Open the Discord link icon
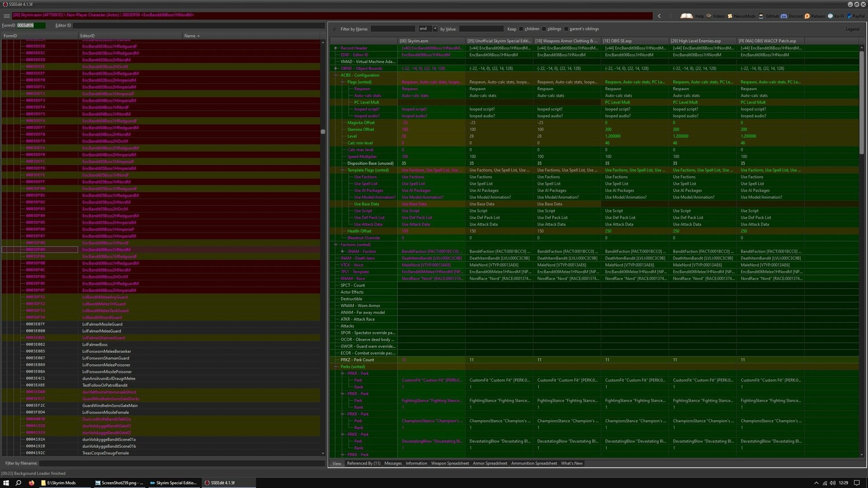Image resolution: width=868 pixels, height=488 pixels. (x=784, y=16)
